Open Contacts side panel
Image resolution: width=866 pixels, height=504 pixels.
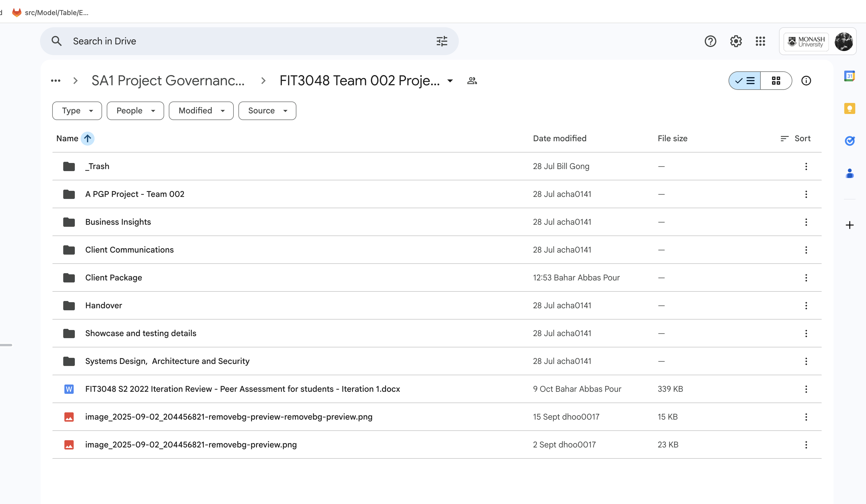pyautogui.click(x=849, y=173)
